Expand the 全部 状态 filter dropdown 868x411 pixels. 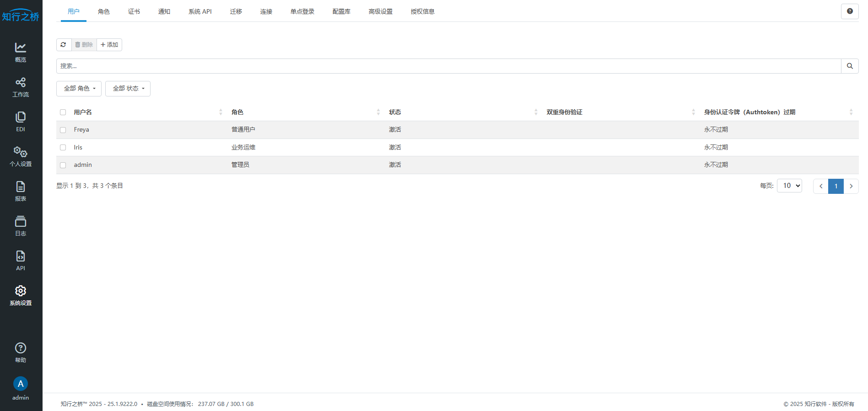pos(128,89)
